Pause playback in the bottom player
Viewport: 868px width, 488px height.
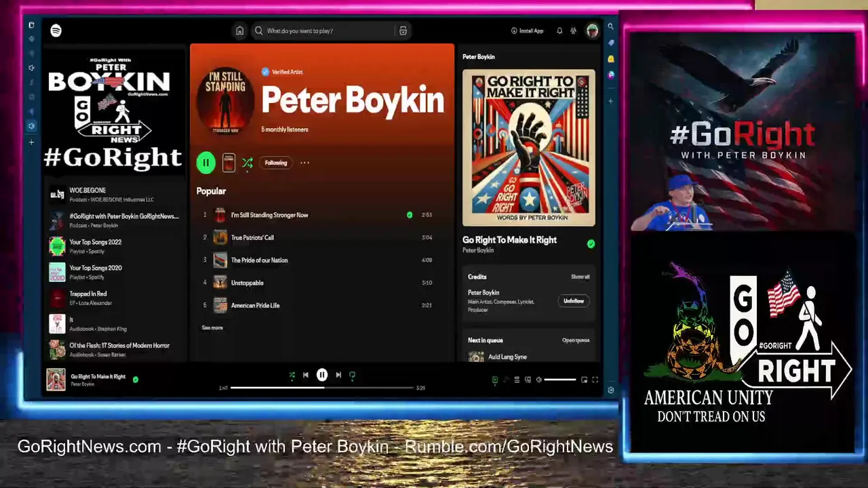click(x=322, y=375)
